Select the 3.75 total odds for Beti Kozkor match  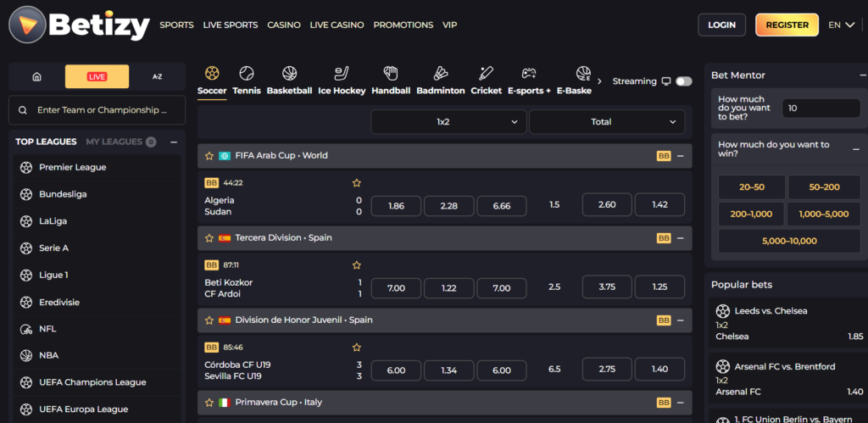tap(607, 287)
